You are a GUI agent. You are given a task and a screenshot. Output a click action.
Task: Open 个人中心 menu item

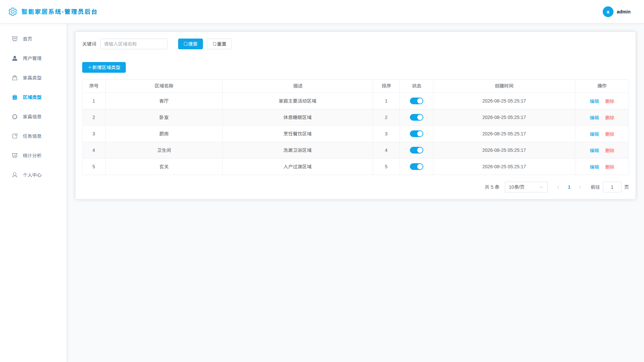[x=34, y=175]
